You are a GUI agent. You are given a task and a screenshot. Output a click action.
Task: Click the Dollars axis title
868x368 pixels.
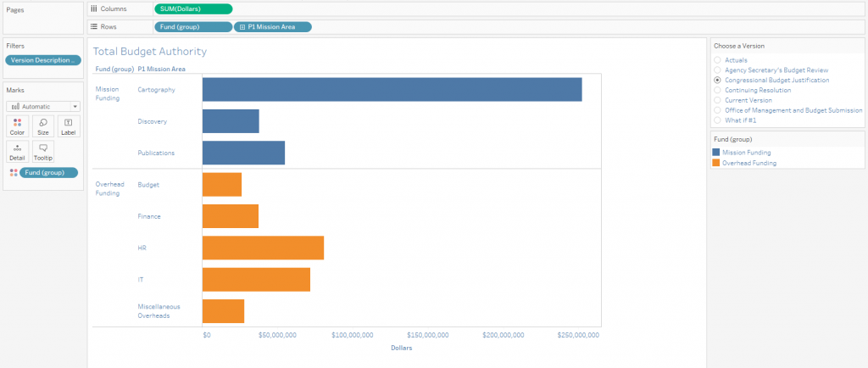click(x=401, y=348)
